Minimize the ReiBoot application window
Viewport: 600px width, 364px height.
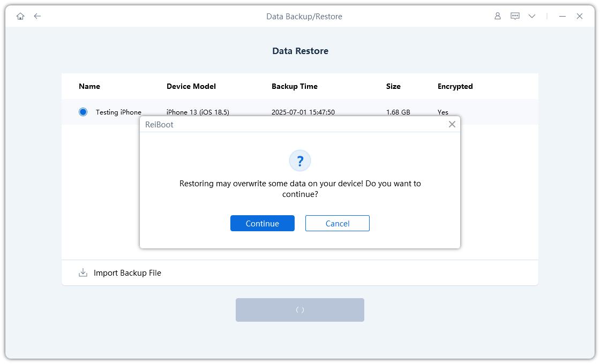click(562, 16)
